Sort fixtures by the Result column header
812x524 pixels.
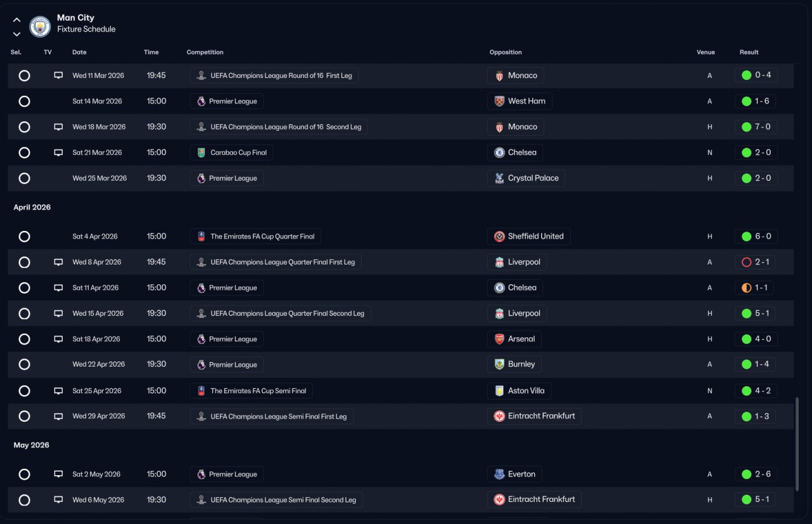(x=749, y=52)
